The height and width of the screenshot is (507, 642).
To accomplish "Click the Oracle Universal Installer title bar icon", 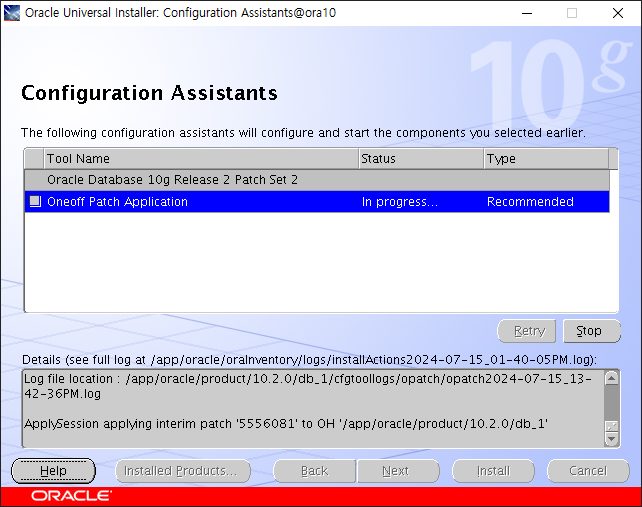I will coord(11,13).
